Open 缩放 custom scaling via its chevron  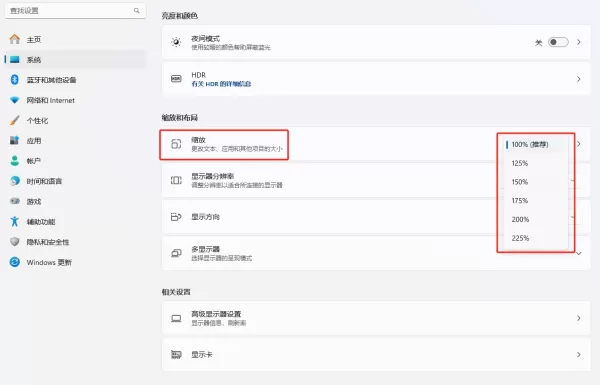579,144
